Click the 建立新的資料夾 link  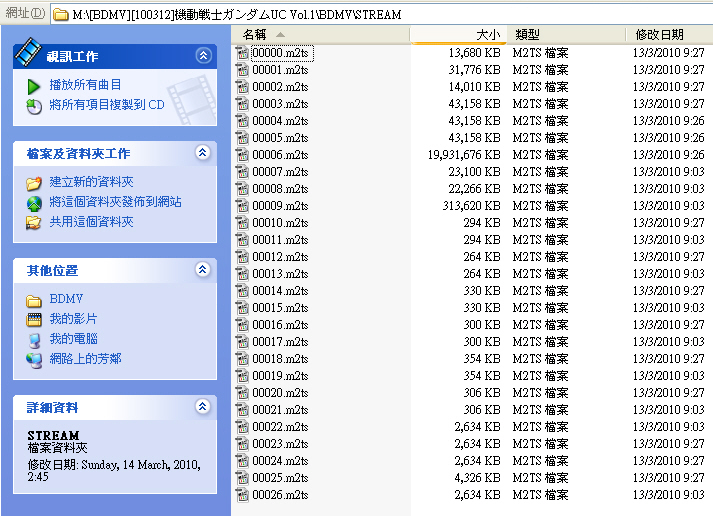coord(91,182)
